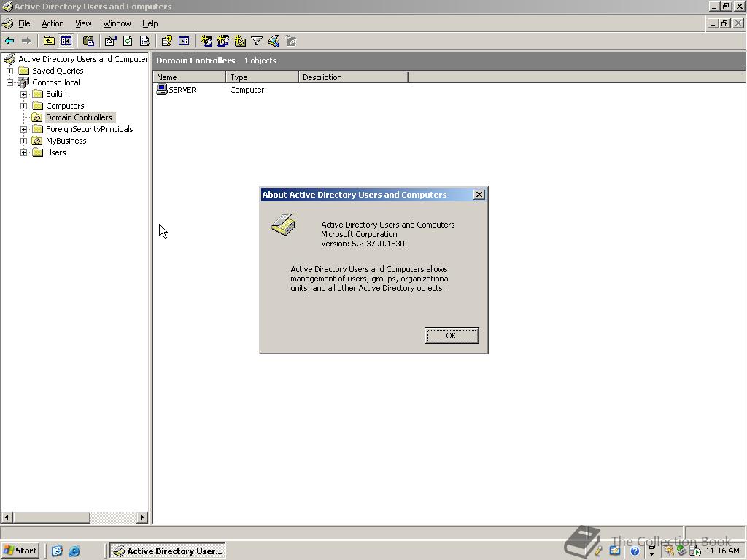747x560 pixels.
Task: Toggle Show/Hide Console Tree icon
Action: click(x=66, y=42)
